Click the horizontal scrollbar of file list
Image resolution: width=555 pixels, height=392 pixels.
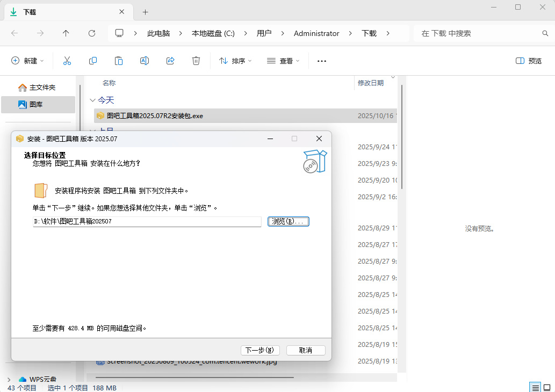[194, 378]
